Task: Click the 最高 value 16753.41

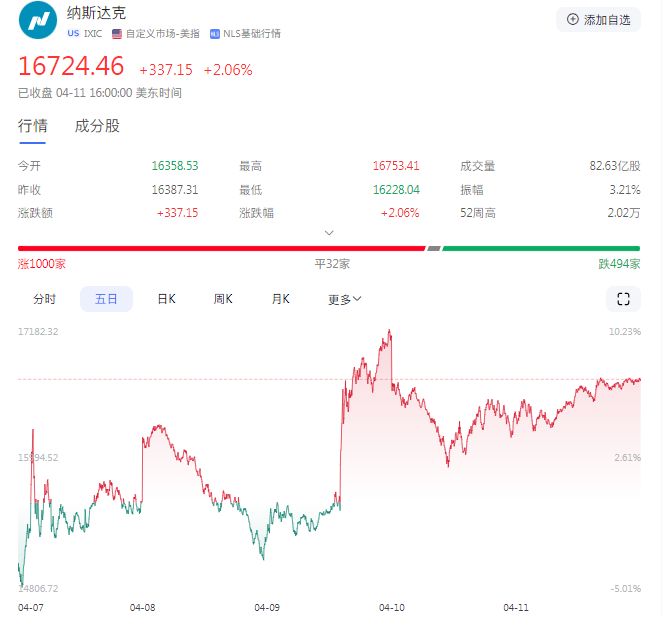Action: pos(396,166)
